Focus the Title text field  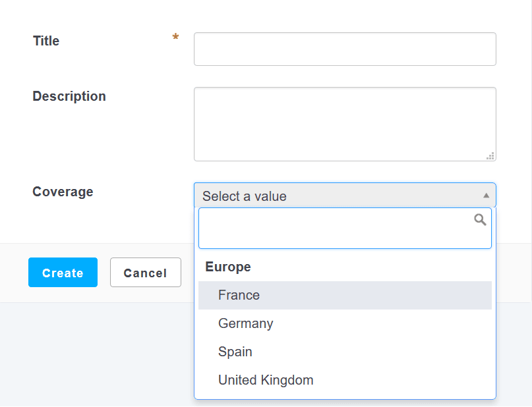(345, 49)
